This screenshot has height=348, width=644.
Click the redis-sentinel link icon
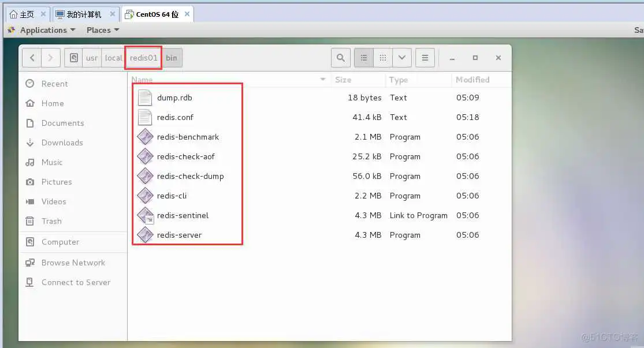click(145, 215)
